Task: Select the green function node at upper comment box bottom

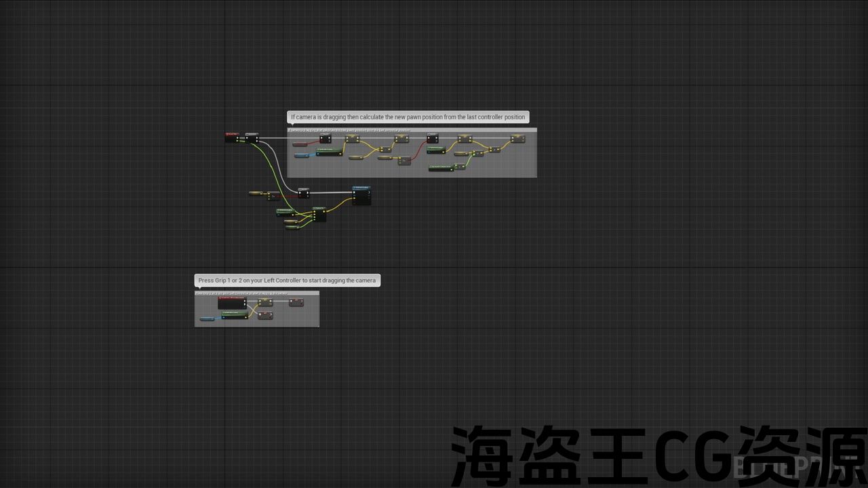Action: click(x=441, y=169)
